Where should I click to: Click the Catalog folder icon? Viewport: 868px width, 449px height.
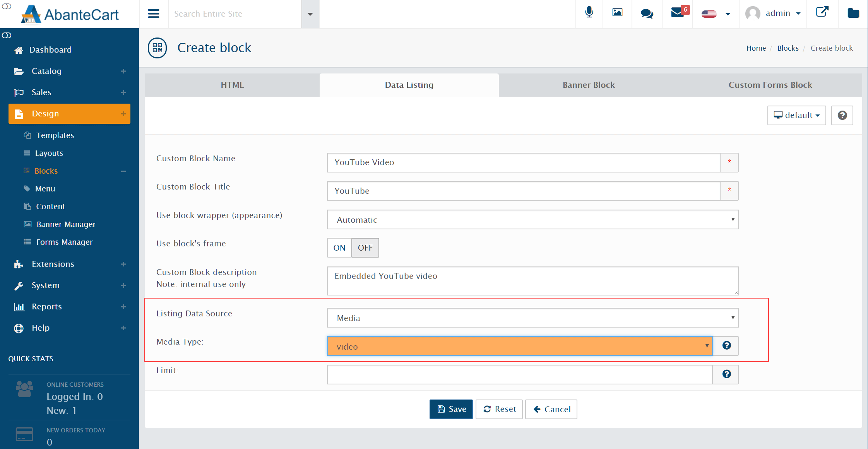point(19,71)
